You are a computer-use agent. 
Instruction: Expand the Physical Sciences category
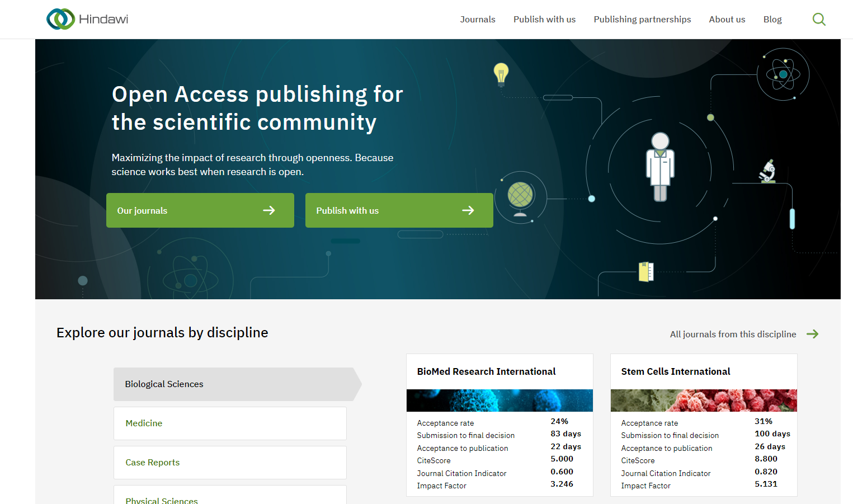[161, 500]
